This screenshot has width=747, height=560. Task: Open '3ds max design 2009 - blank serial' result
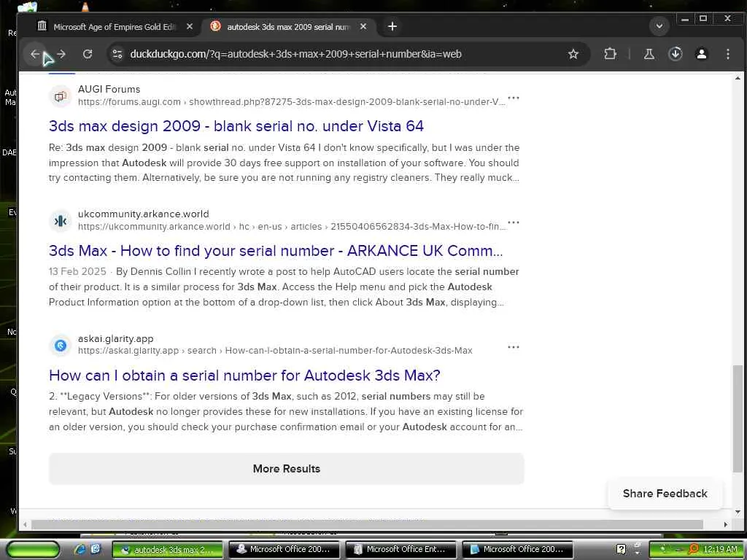click(236, 125)
